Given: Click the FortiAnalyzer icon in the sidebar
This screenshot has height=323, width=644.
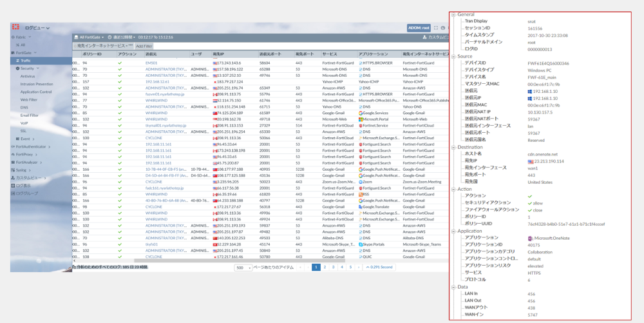Looking at the screenshot, I should tap(13, 162).
